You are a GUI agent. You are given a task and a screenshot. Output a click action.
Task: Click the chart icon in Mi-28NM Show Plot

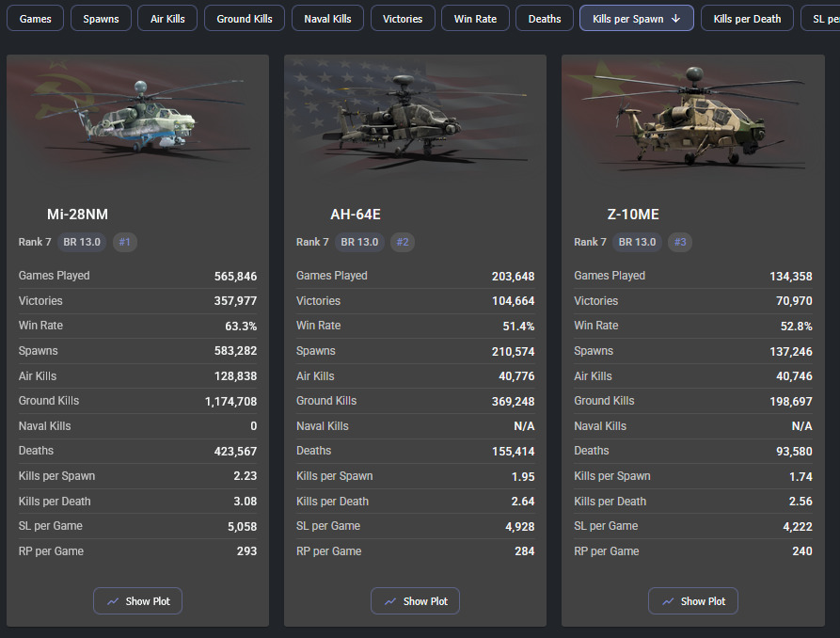pos(113,601)
